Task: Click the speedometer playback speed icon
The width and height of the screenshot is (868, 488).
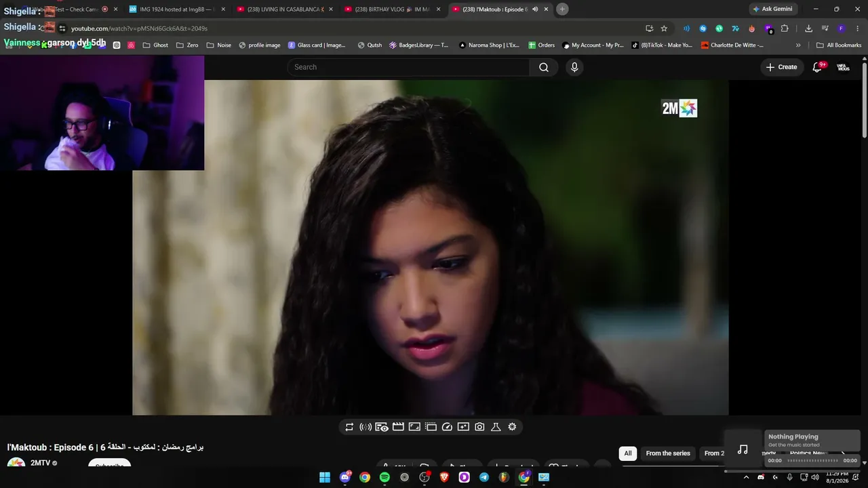Action: click(x=447, y=427)
